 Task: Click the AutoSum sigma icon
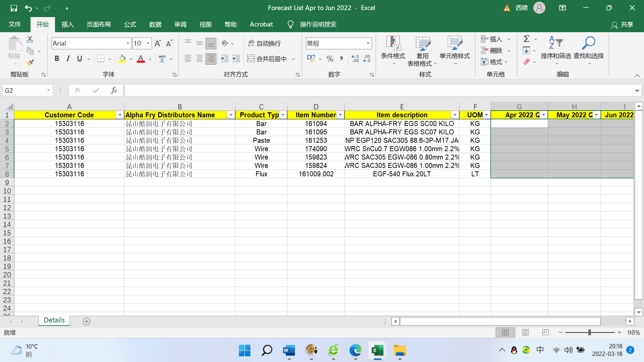[x=527, y=39]
